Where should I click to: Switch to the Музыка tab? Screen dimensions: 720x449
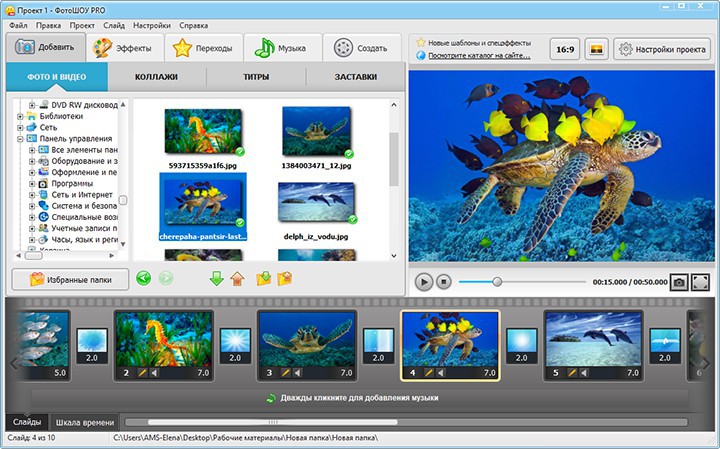pyautogui.click(x=282, y=48)
